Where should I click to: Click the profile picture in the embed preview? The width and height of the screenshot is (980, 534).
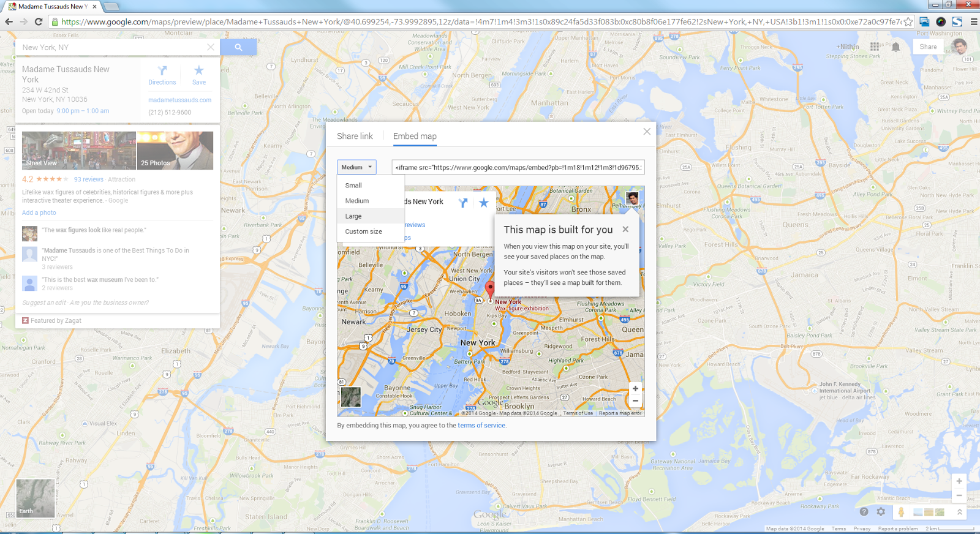632,198
